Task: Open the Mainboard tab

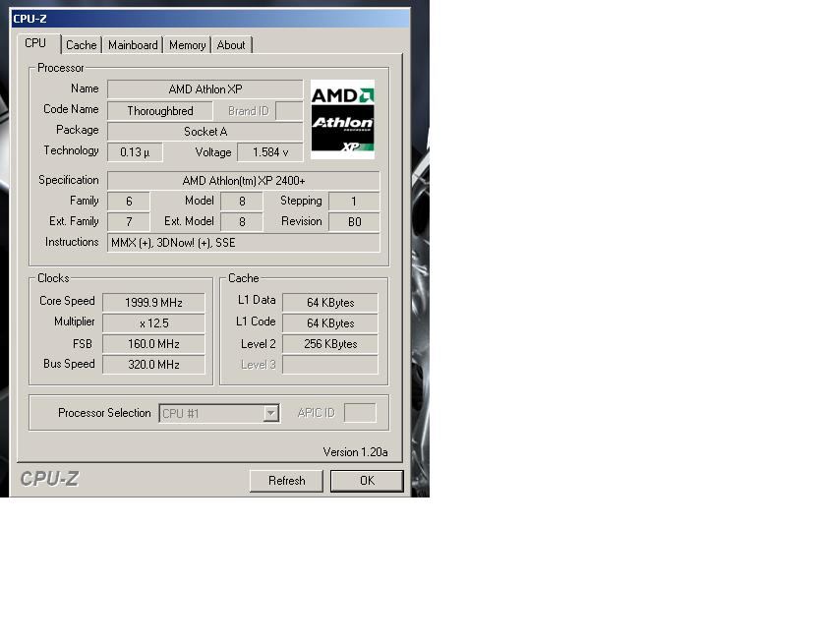Action: [133, 45]
